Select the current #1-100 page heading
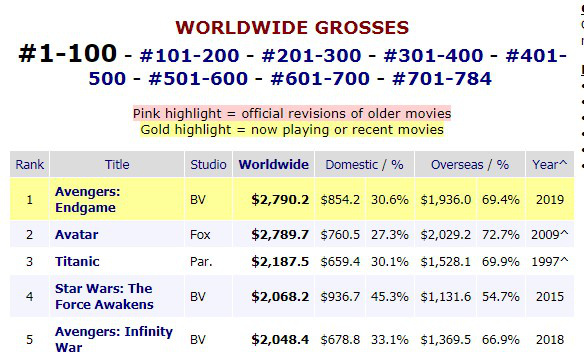 click(x=67, y=53)
